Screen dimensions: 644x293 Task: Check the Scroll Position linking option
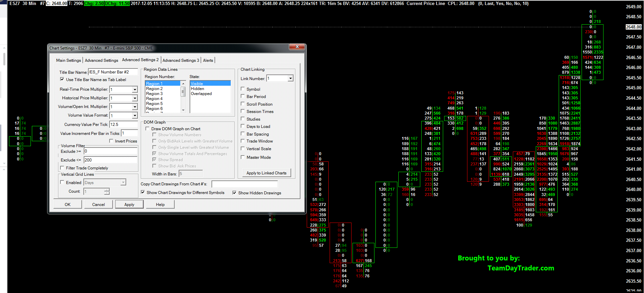pos(243,104)
